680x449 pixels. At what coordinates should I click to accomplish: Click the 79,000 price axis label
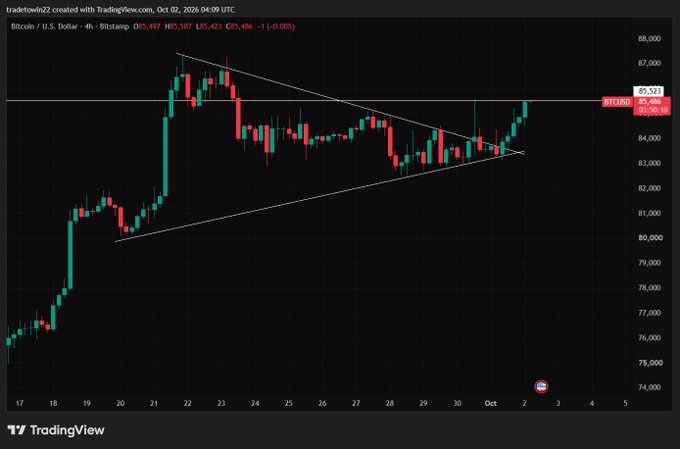point(649,263)
